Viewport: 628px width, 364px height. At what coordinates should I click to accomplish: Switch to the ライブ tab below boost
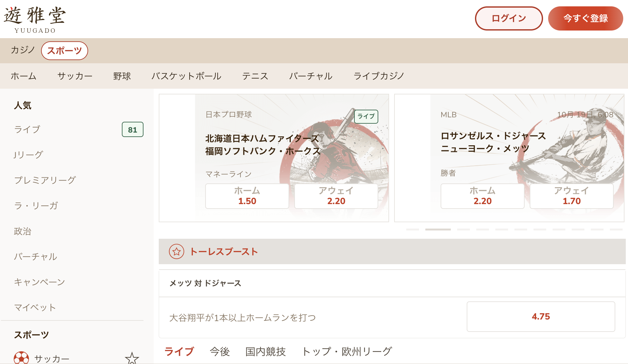tap(179, 352)
